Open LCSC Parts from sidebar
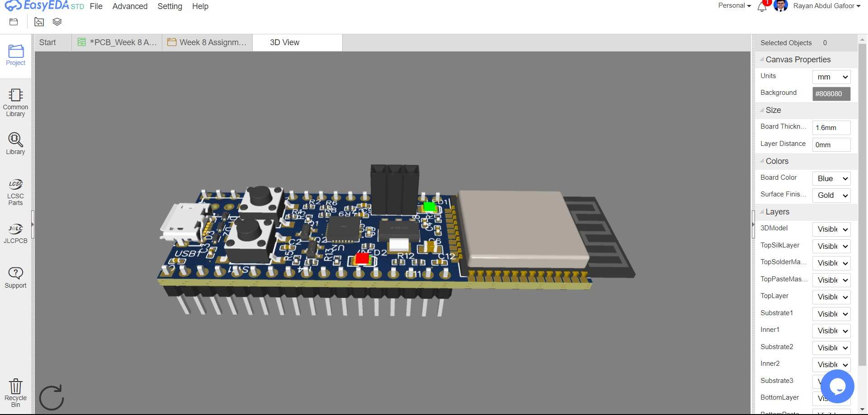 [x=15, y=192]
